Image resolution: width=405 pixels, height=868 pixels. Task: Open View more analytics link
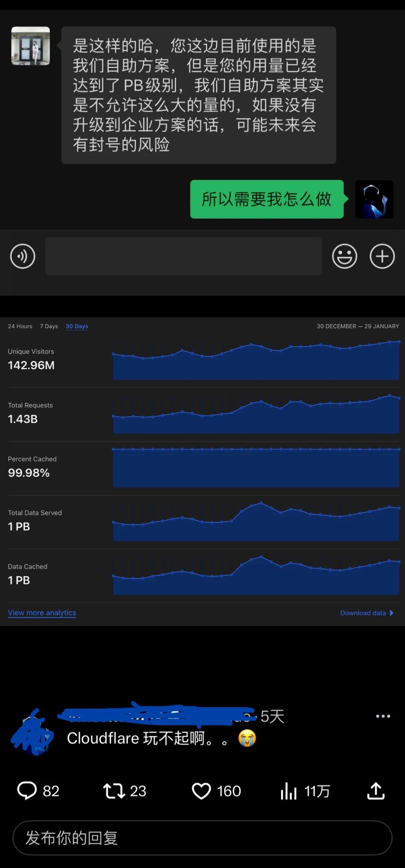pyautogui.click(x=42, y=613)
